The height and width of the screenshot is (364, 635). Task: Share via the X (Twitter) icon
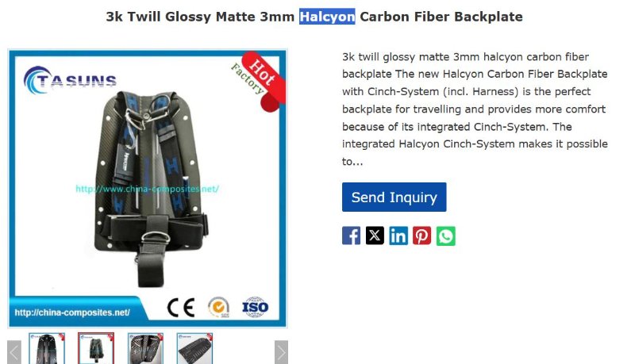pyautogui.click(x=375, y=236)
